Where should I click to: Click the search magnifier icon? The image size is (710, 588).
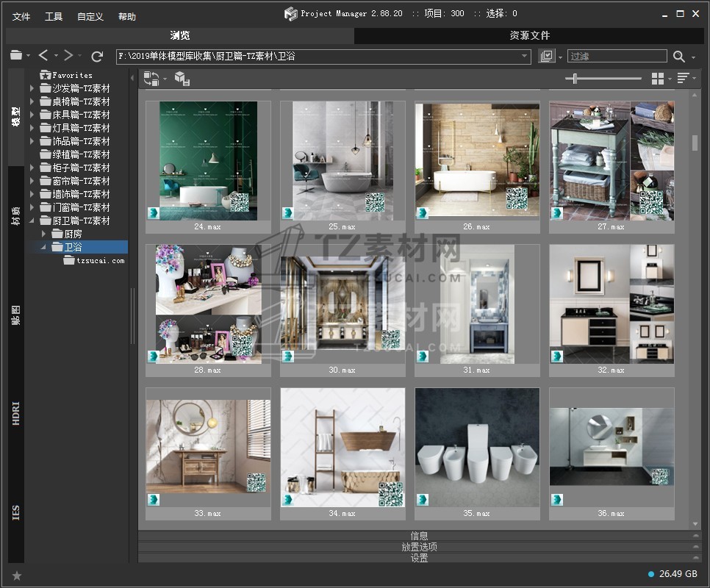coord(678,57)
